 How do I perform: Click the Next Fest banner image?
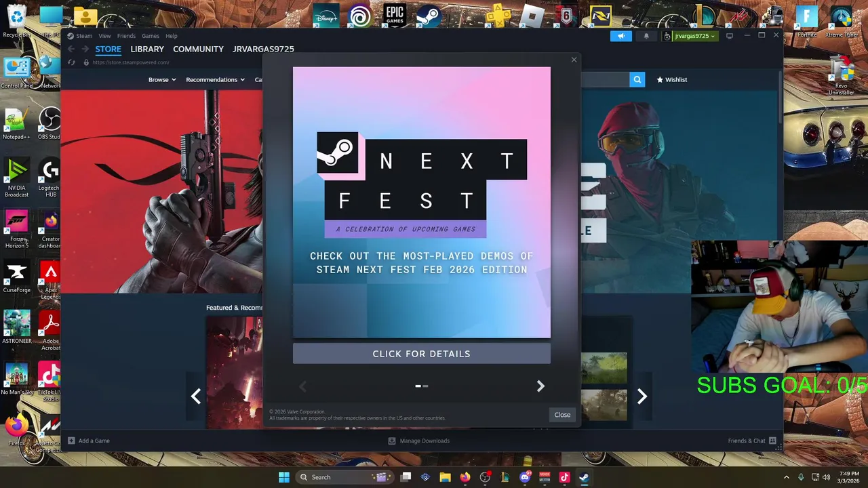[422, 202]
